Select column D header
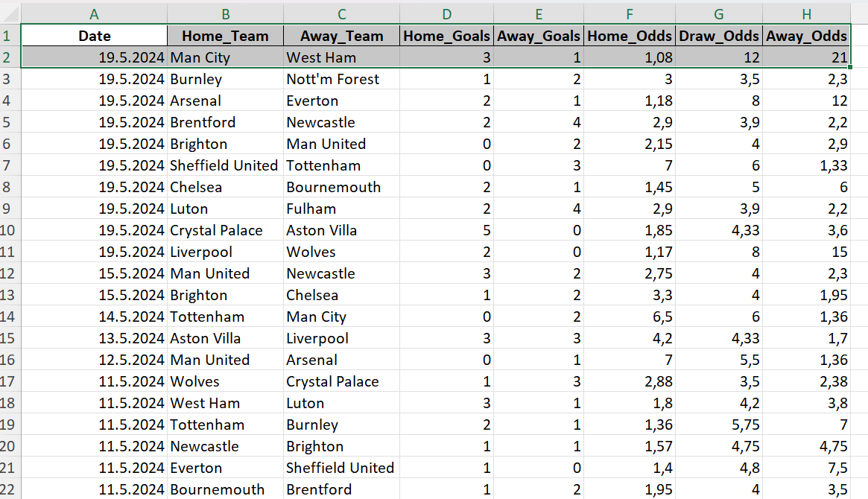The image size is (868, 499). click(446, 13)
